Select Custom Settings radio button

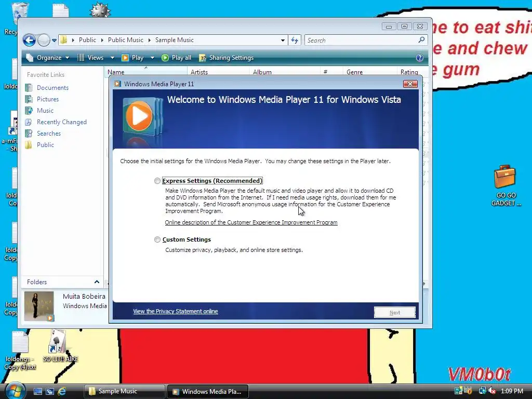[157, 240]
